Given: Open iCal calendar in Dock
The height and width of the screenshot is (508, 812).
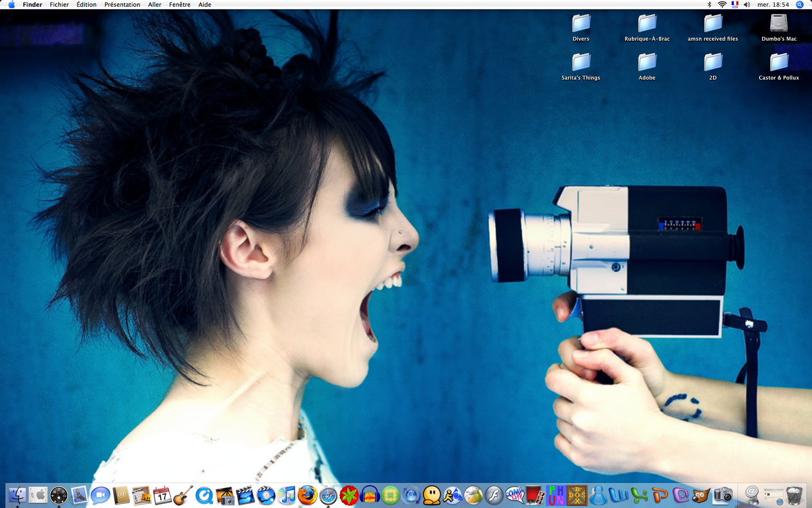Looking at the screenshot, I should [x=162, y=495].
